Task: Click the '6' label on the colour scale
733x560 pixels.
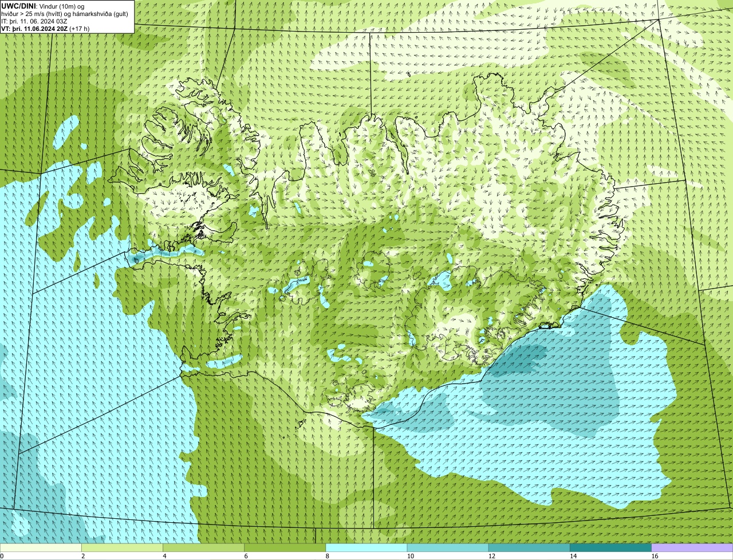Action: pos(246,556)
